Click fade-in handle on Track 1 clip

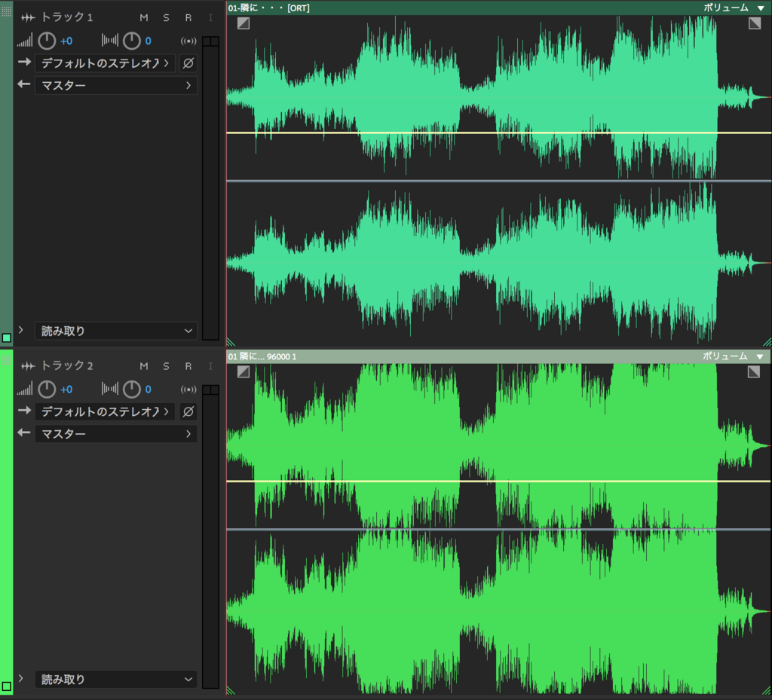coord(244,23)
